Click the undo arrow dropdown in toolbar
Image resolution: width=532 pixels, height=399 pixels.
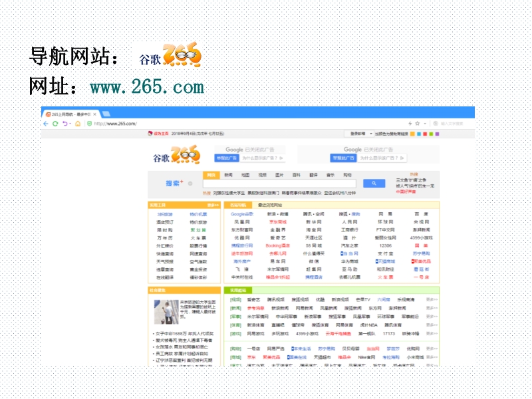click(66, 124)
